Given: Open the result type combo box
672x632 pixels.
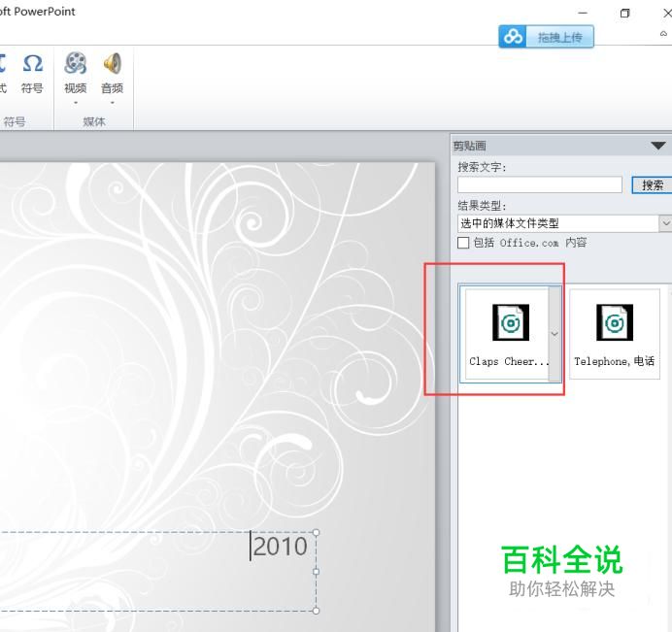Looking at the screenshot, I should [x=564, y=223].
